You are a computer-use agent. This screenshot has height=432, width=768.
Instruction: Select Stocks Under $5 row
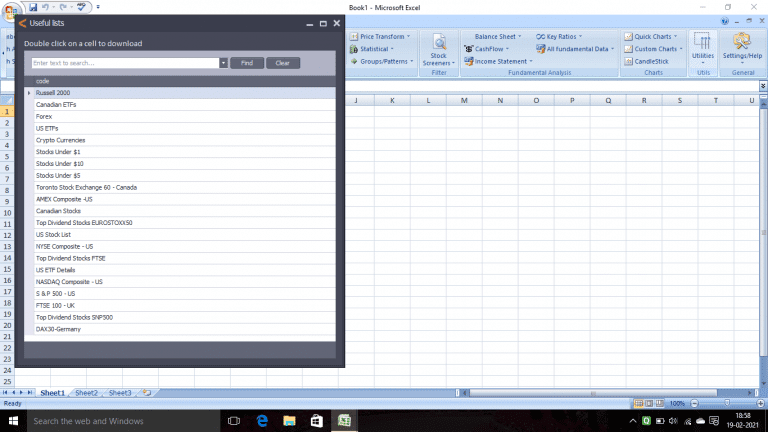(185, 175)
